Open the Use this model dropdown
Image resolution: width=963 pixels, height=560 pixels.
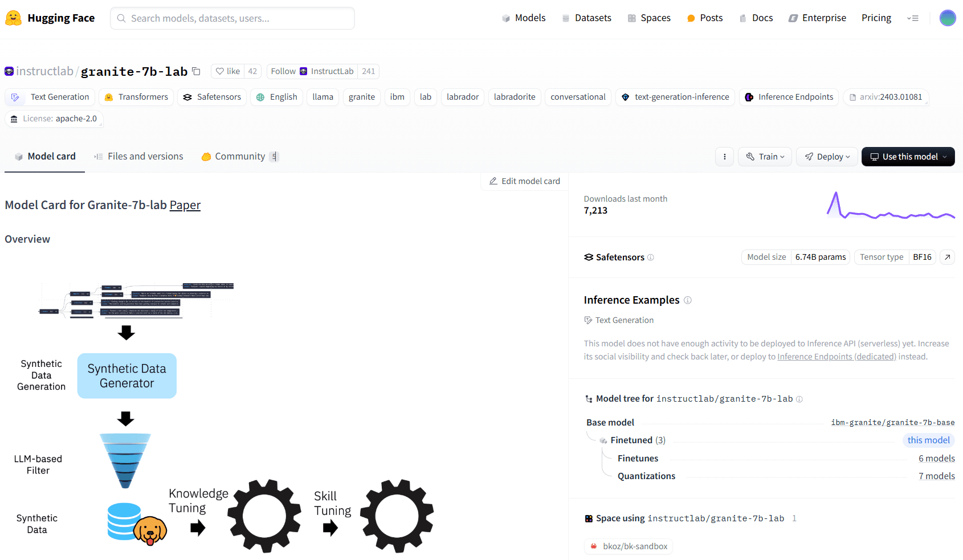(908, 157)
